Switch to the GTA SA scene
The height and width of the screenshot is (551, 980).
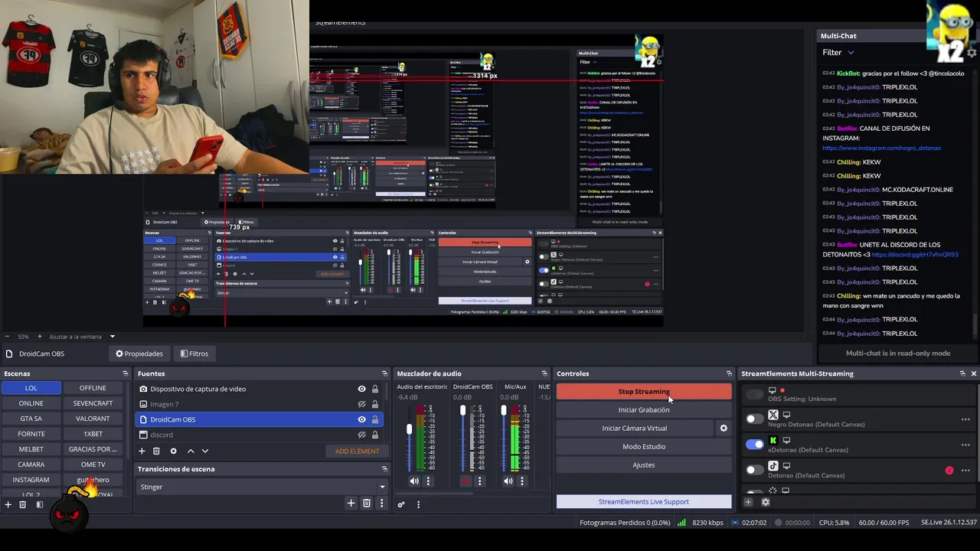click(x=31, y=419)
